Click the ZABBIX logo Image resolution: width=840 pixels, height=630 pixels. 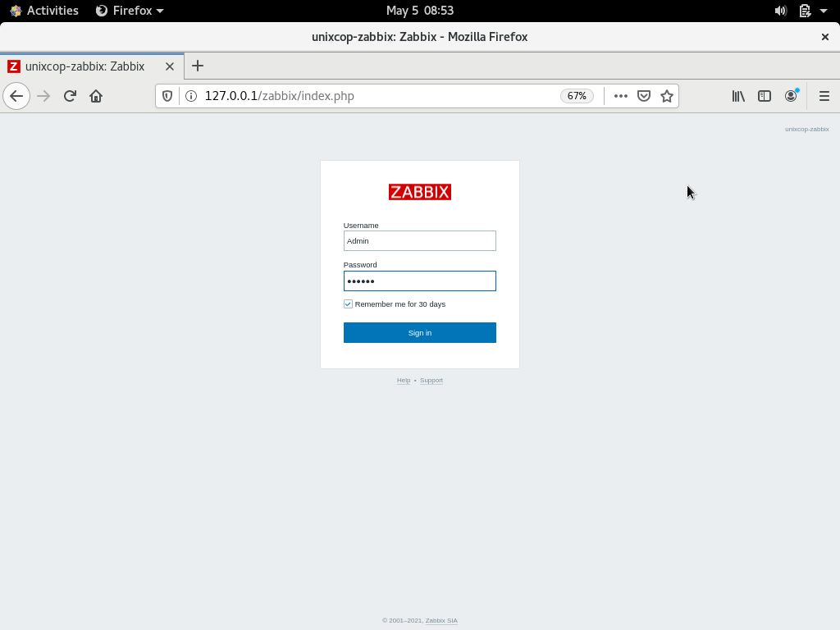click(x=419, y=192)
